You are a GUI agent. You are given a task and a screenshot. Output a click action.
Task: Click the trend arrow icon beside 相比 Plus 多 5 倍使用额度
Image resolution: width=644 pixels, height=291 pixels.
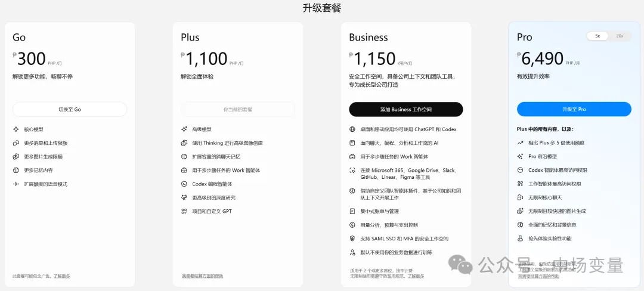click(520, 143)
